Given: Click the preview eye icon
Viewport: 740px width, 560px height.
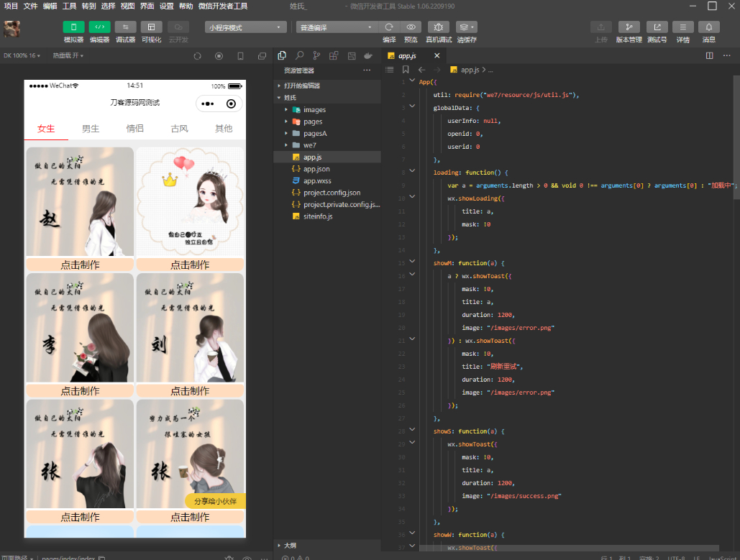Looking at the screenshot, I should coord(411,27).
